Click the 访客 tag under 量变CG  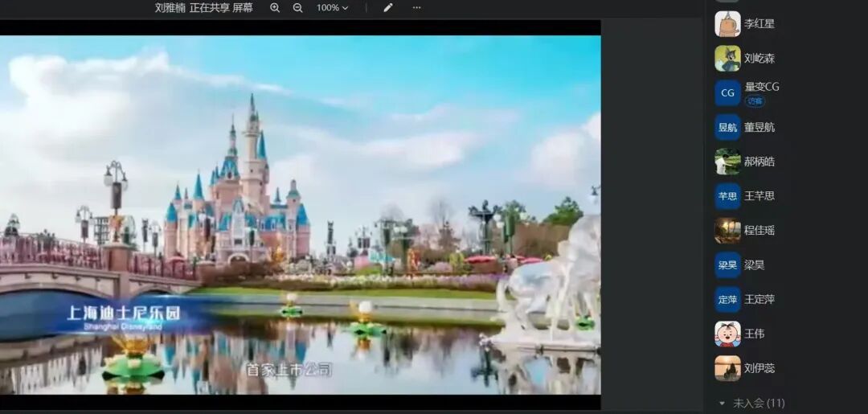tap(755, 101)
